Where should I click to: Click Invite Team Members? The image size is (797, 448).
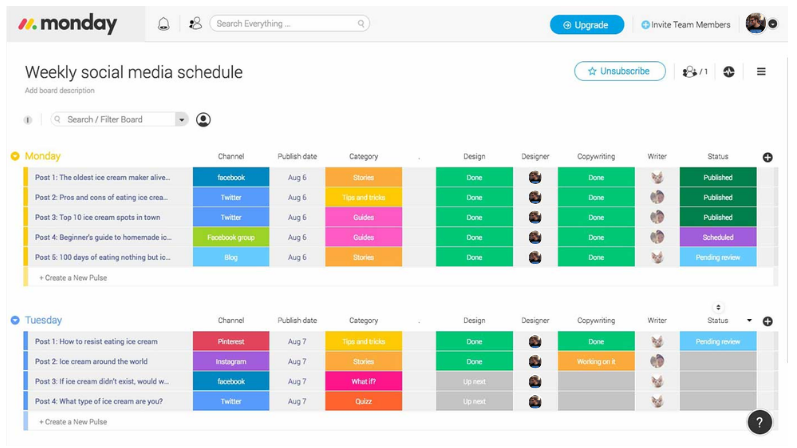click(x=686, y=25)
